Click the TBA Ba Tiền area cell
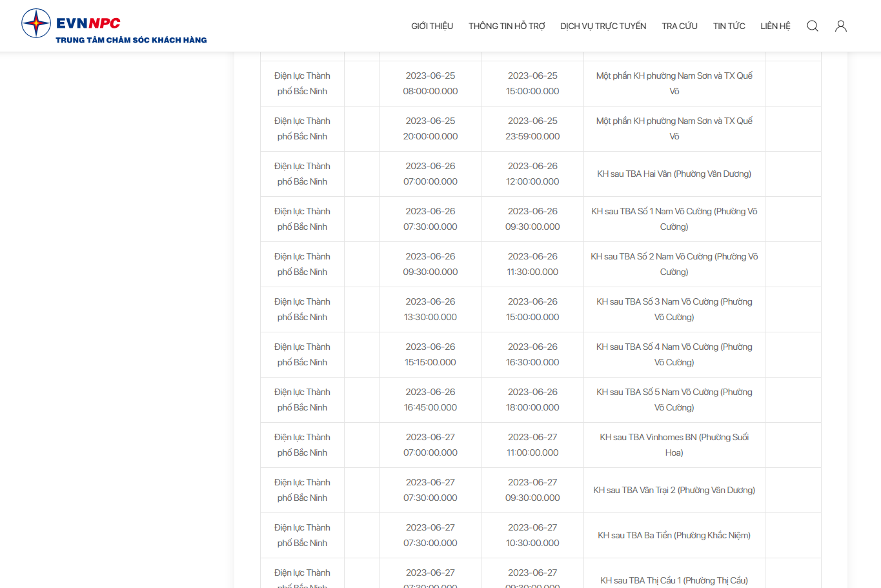The image size is (881, 588). click(674, 536)
